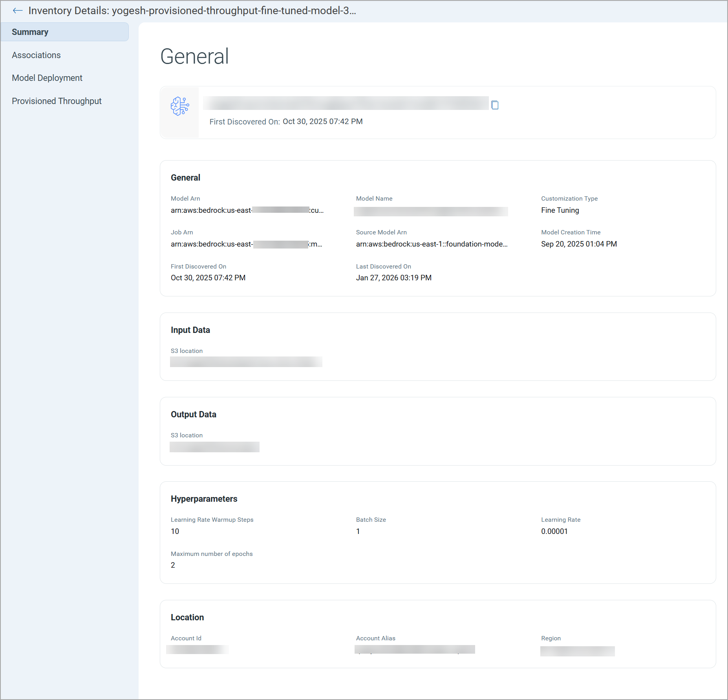Click the blurred Model Name value

pyautogui.click(x=431, y=211)
